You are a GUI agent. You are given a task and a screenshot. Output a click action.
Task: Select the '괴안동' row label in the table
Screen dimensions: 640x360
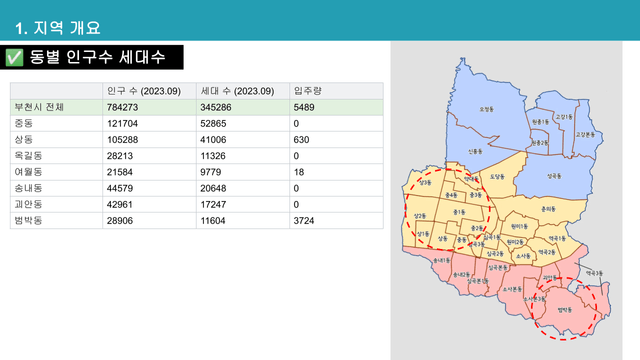[29, 204]
